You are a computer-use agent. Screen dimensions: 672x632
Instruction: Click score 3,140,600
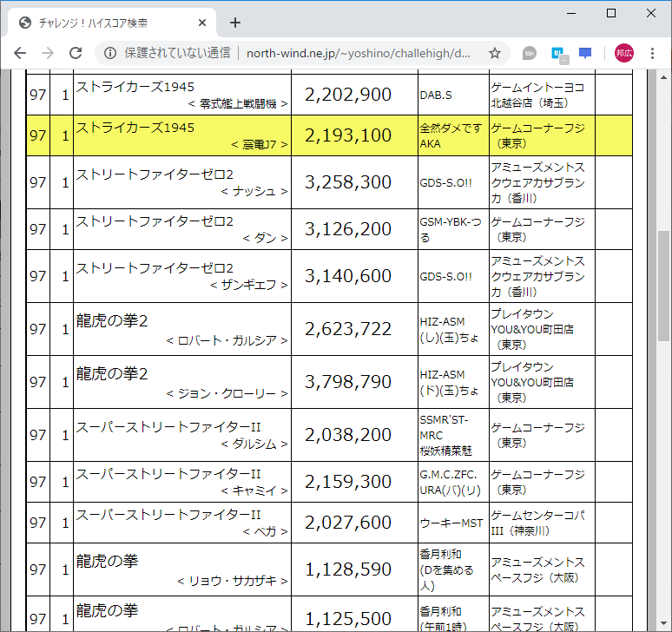point(348,276)
